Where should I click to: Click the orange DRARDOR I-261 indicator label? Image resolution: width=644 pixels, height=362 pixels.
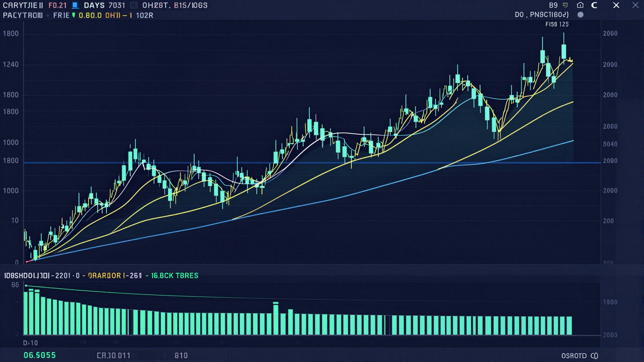[115, 276]
